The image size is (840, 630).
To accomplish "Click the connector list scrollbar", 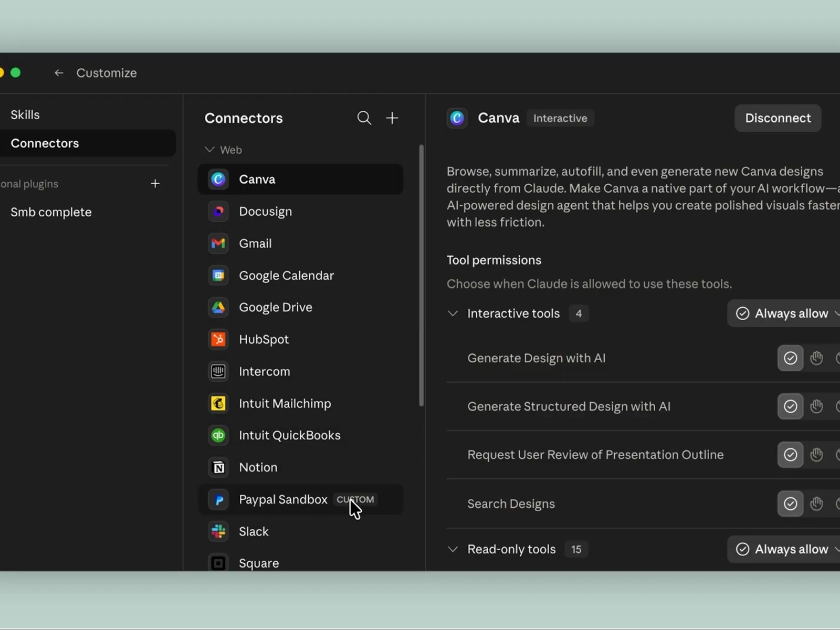I will 421,276.
